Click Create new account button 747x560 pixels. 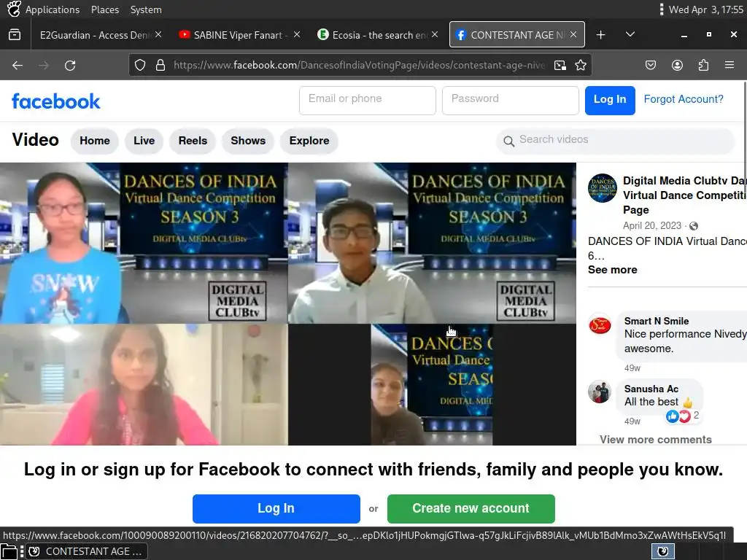click(x=471, y=508)
